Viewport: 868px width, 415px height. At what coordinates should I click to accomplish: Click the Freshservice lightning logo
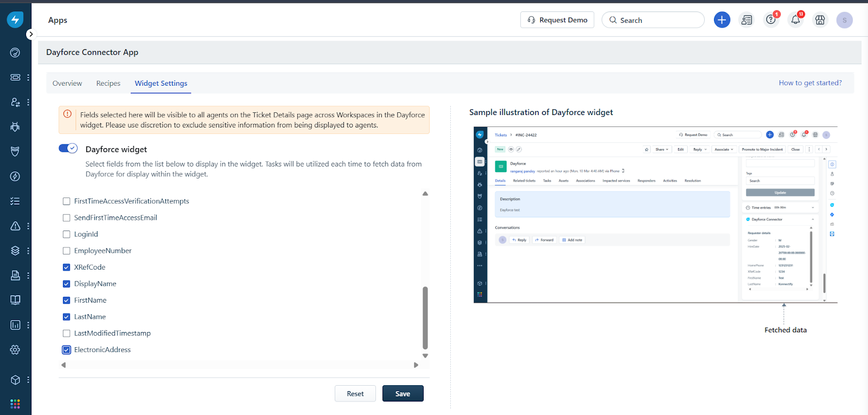pyautogui.click(x=15, y=20)
